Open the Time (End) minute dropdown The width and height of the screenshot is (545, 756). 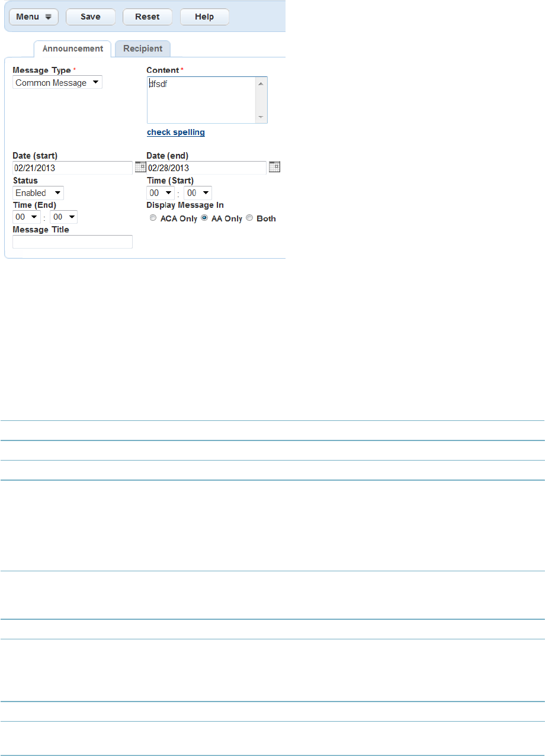click(64, 217)
